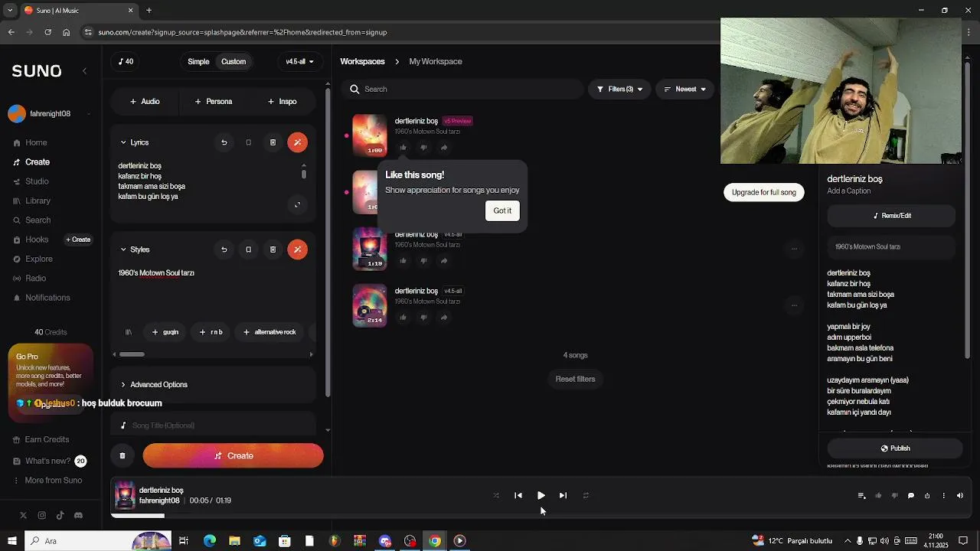The image size is (980, 551).
Task: Open the 2:14 song cover thumbnail
Action: [x=369, y=305]
